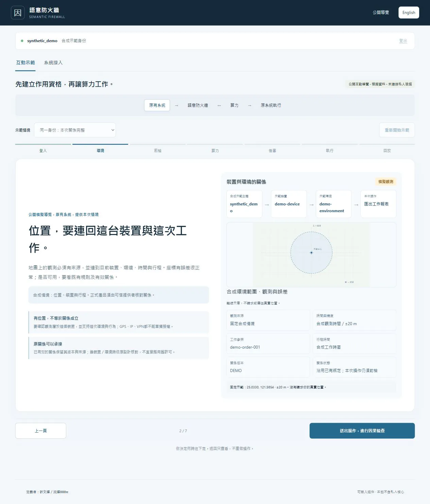Click the demo-device card
The image size is (430, 504).
point(289,204)
